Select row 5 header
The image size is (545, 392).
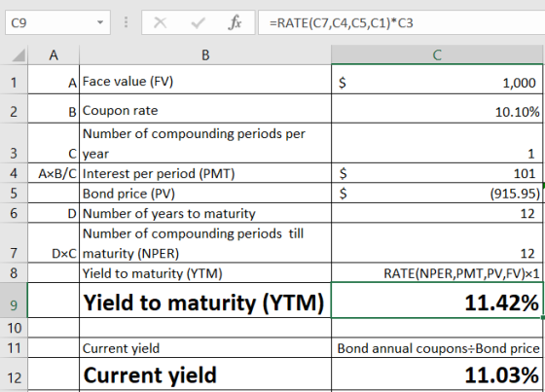[x=14, y=194]
